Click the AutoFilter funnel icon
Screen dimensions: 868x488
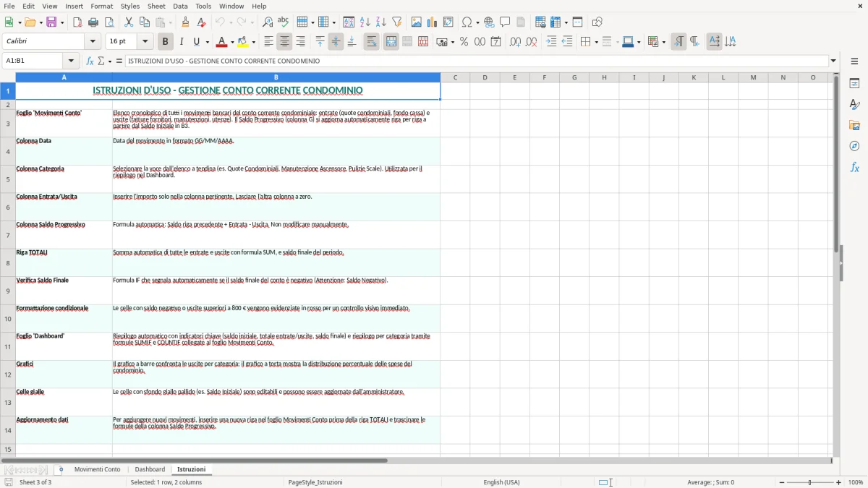pyautogui.click(x=397, y=22)
